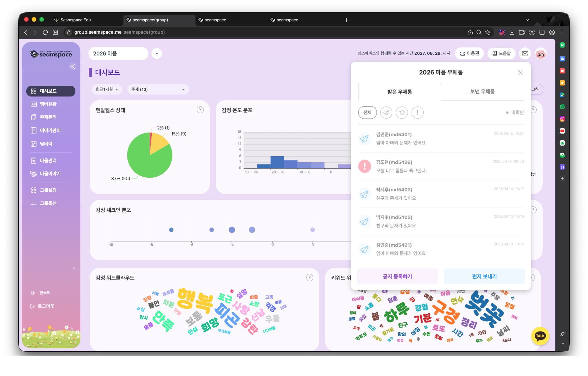Click the green slice of pie chart
Screen dimensions: 588x376
pyautogui.click(x=147, y=164)
